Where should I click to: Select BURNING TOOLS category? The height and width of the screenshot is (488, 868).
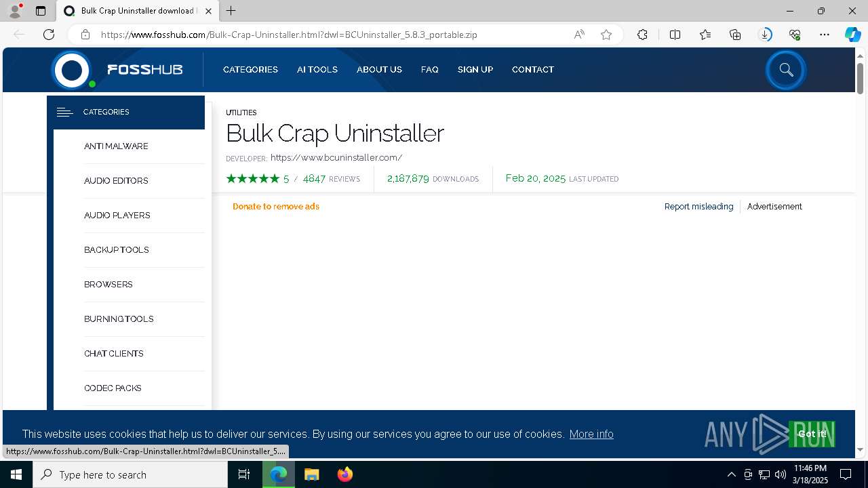119,319
